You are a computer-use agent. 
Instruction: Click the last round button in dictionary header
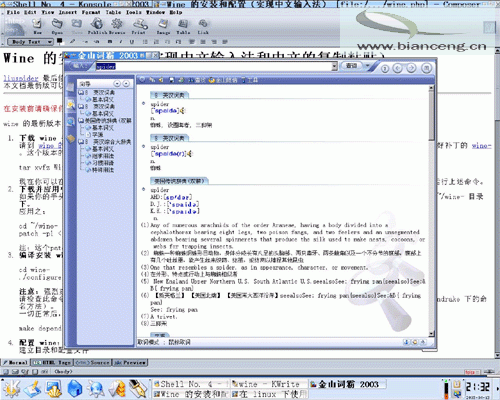click(426, 68)
